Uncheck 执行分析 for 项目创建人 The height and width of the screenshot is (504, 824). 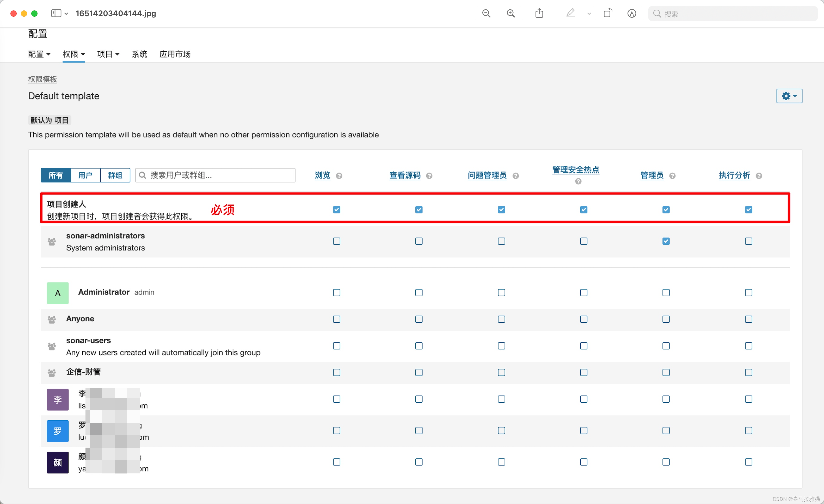(748, 210)
